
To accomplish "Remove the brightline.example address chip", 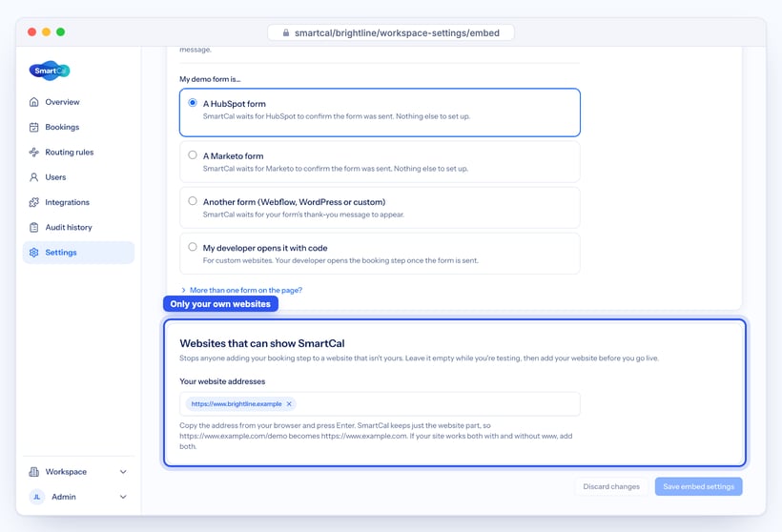I will [289, 404].
